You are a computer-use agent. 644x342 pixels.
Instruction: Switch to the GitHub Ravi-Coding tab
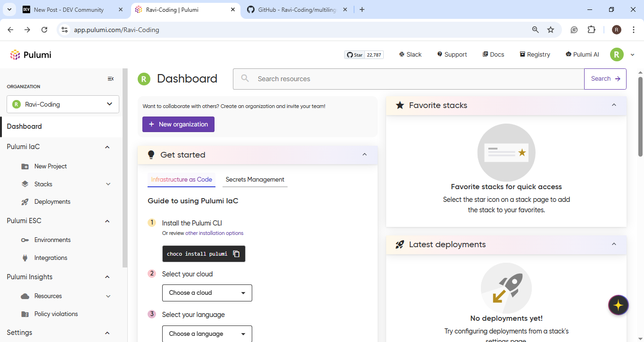(297, 9)
